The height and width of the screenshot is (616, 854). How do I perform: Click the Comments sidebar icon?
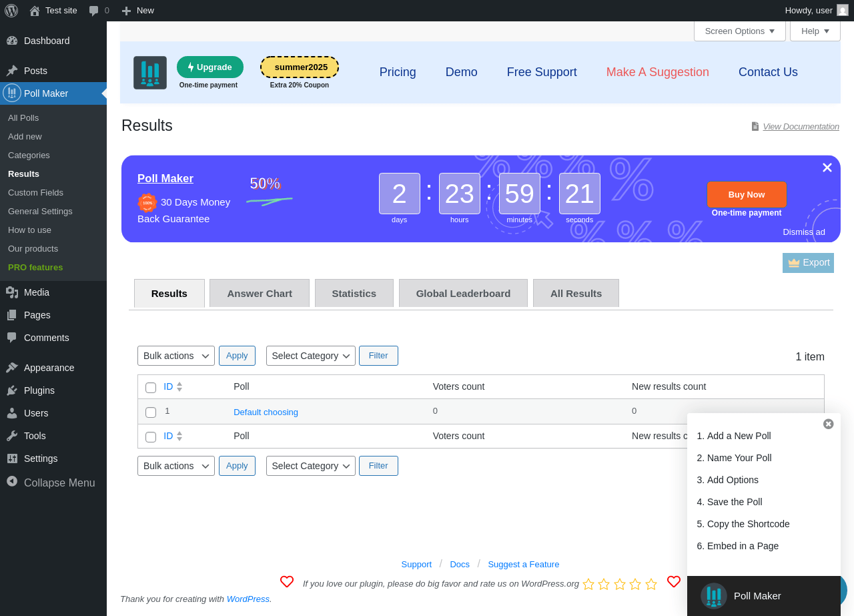pyautogui.click(x=12, y=338)
